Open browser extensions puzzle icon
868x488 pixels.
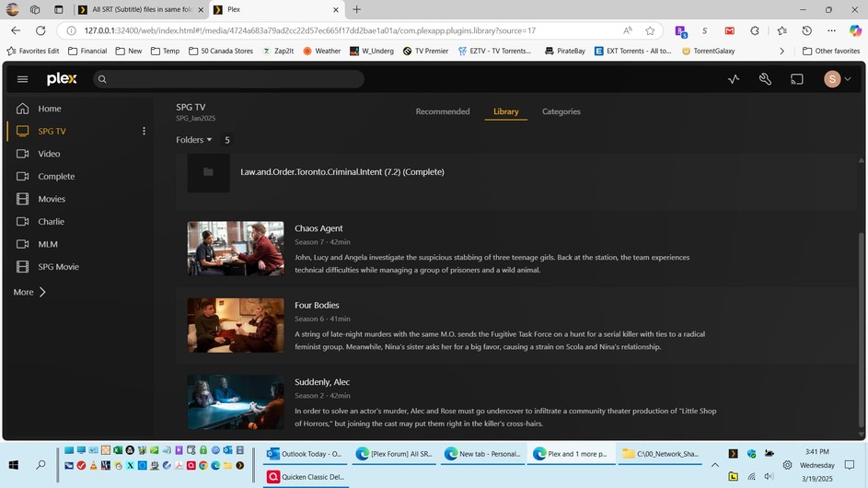[755, 30]
